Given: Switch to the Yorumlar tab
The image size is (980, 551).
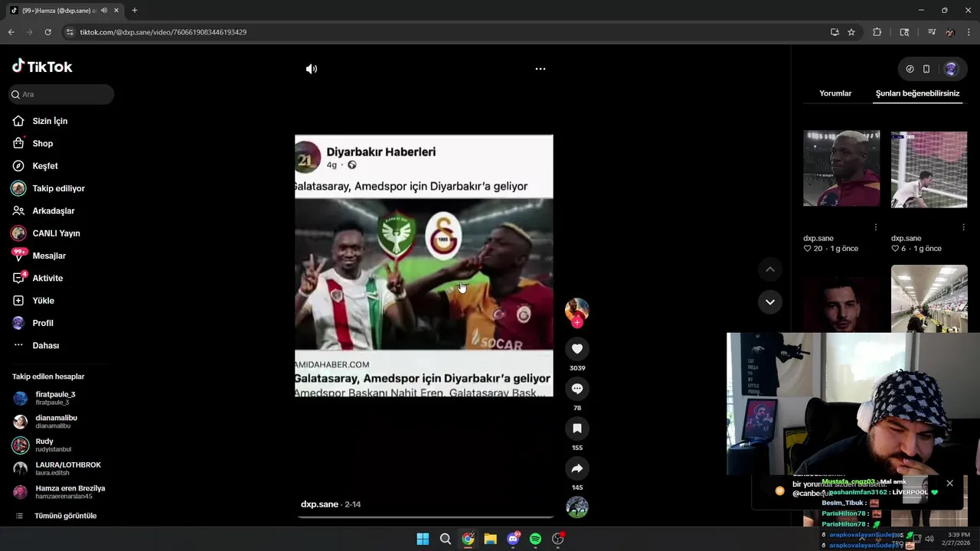Looking at the screenshot, I should click(x=835, y=93).
